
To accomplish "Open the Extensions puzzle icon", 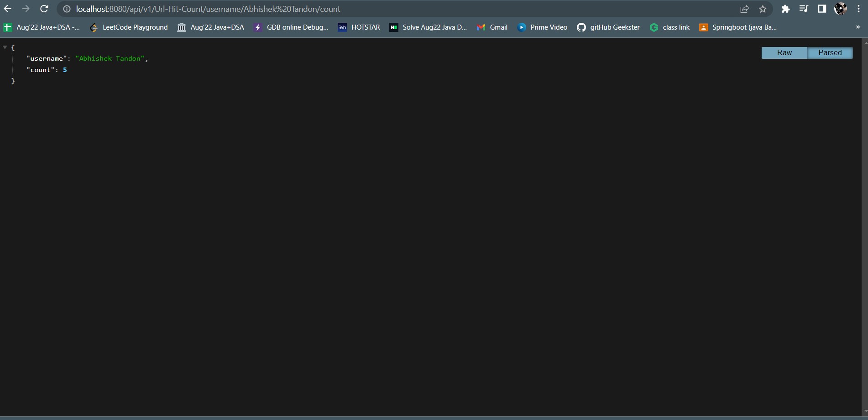I will [x=785, y=9].
